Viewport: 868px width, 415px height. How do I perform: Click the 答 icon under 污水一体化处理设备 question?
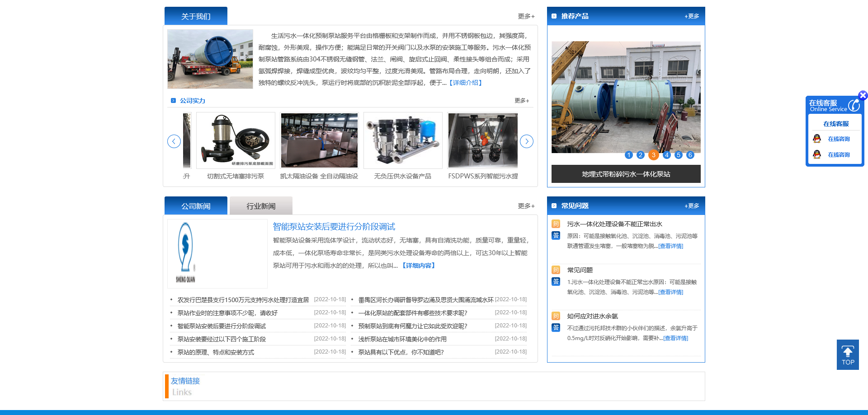(x=556, y=235)
